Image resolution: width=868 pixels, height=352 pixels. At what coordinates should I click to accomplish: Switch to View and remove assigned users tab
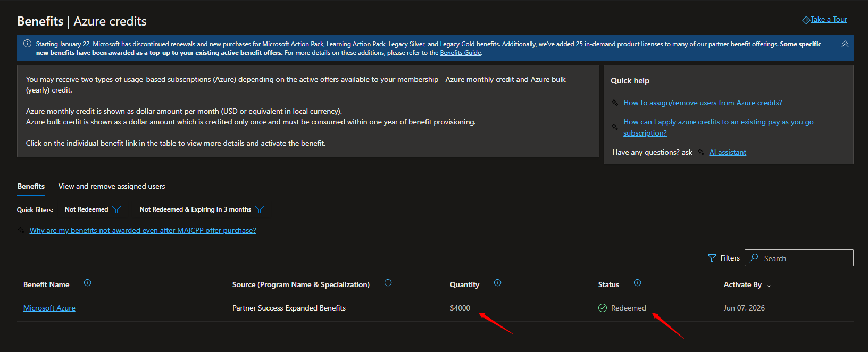[112, 186]
